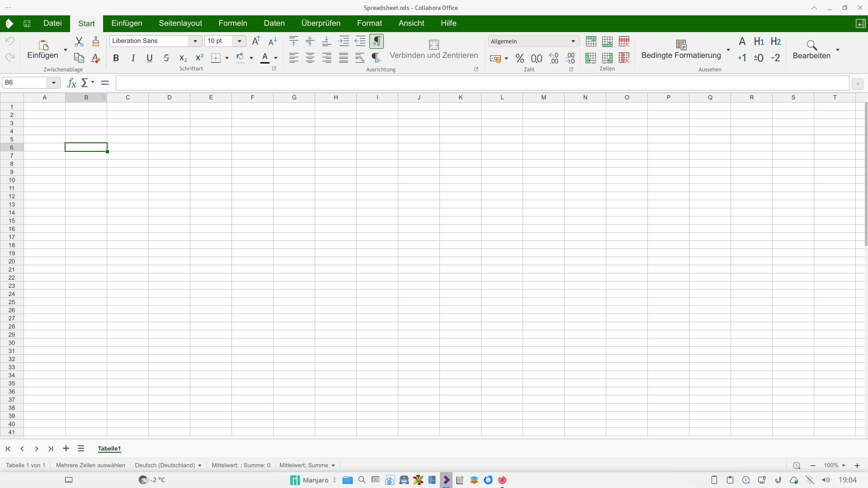The width and height of the screenshot is (868, 488).
Task: Open the Einfügen ribbon tab
Action: pyautogui.click(x=127, y=23)
